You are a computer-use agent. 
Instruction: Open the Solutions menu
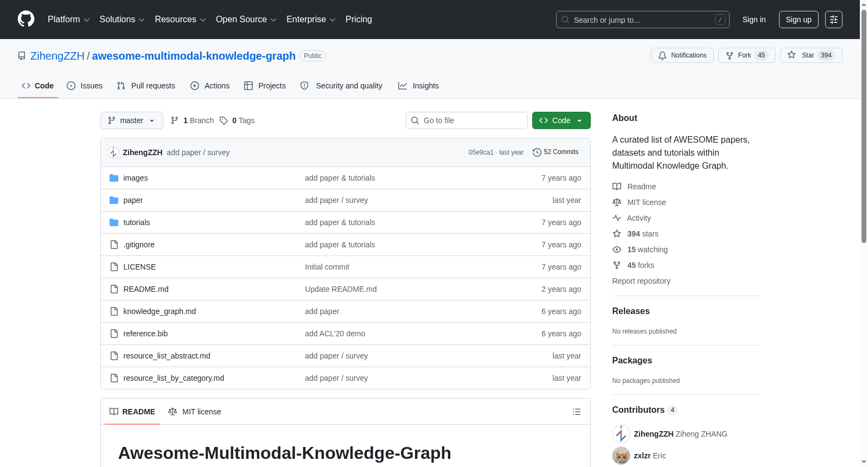[122, 20]
